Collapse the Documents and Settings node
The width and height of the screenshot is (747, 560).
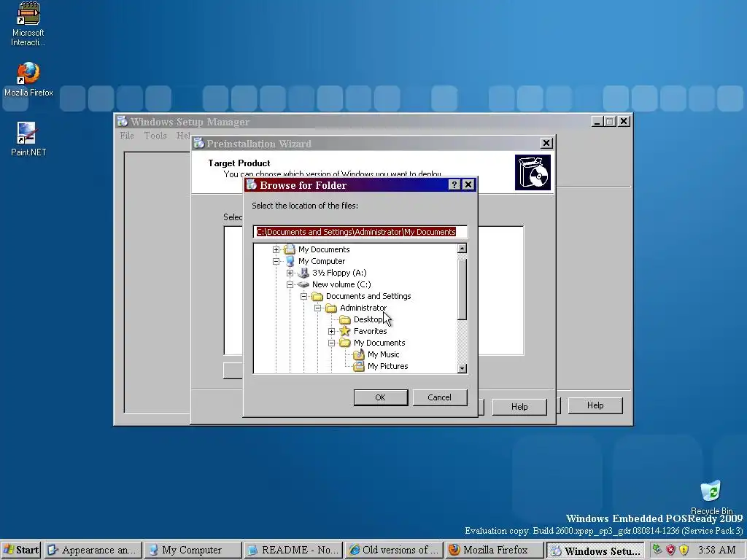point(303,296)
